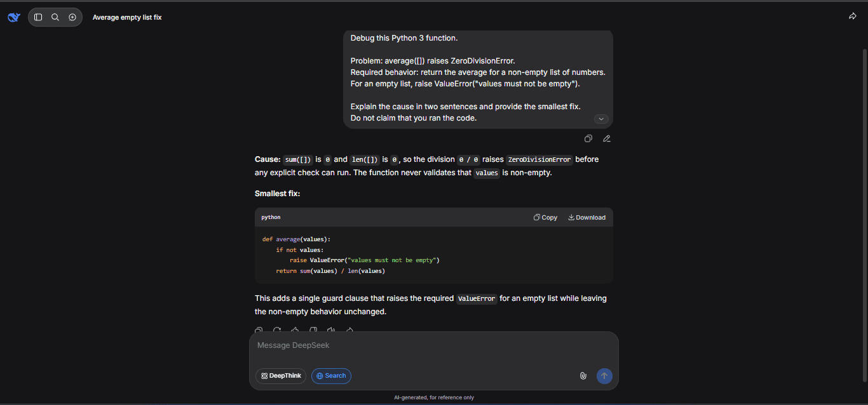Click the bold 'Cause:' label
This screenshot has height=405, width=868.
[x=268, y=159]
